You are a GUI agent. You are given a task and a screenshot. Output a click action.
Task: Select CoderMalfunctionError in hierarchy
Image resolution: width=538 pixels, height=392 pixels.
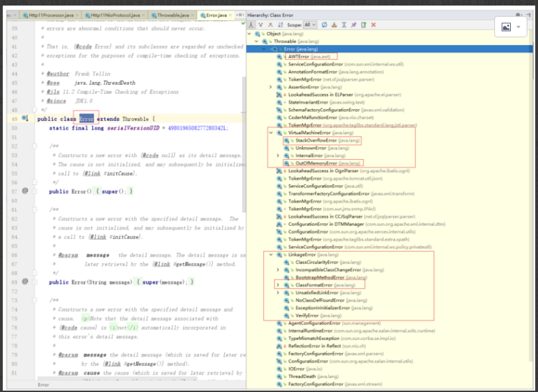[x=325, y=117]
